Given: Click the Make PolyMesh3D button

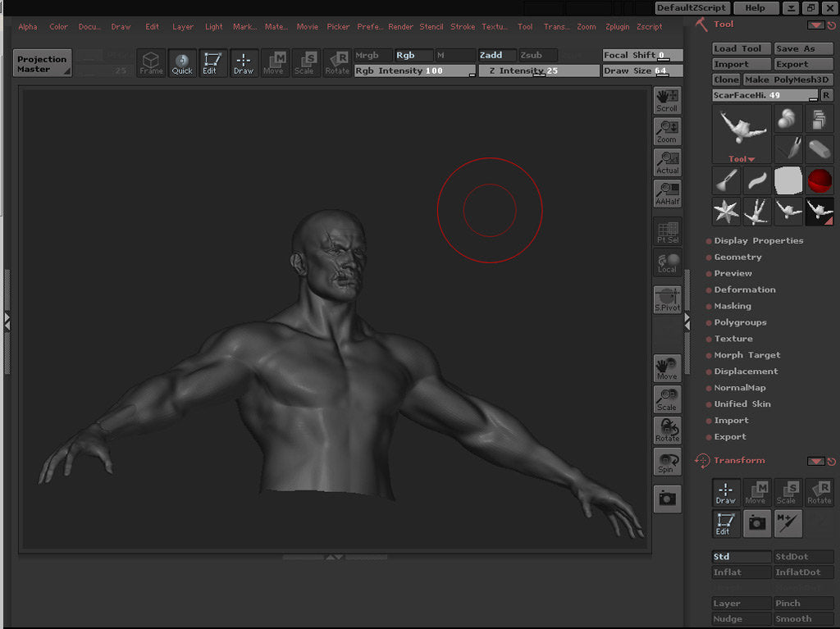Looking at the screenshot, I should tap(788, 80).
